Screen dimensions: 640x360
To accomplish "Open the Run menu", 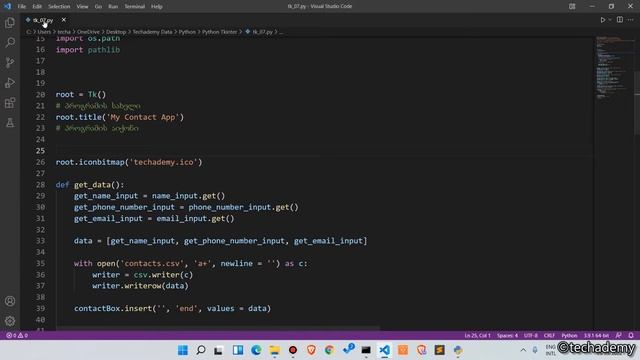I will 113,6.
